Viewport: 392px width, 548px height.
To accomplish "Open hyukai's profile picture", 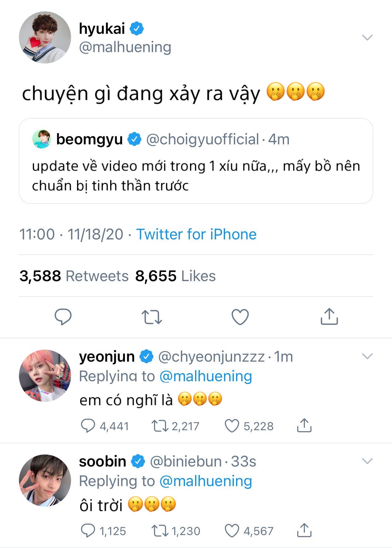I will [x=45, y=38].
